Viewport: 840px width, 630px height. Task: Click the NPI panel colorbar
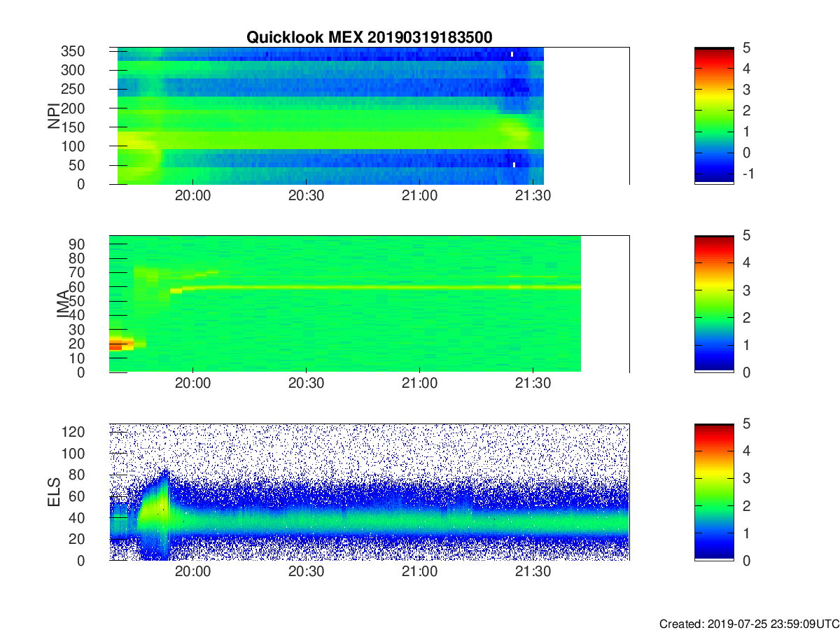714,115
